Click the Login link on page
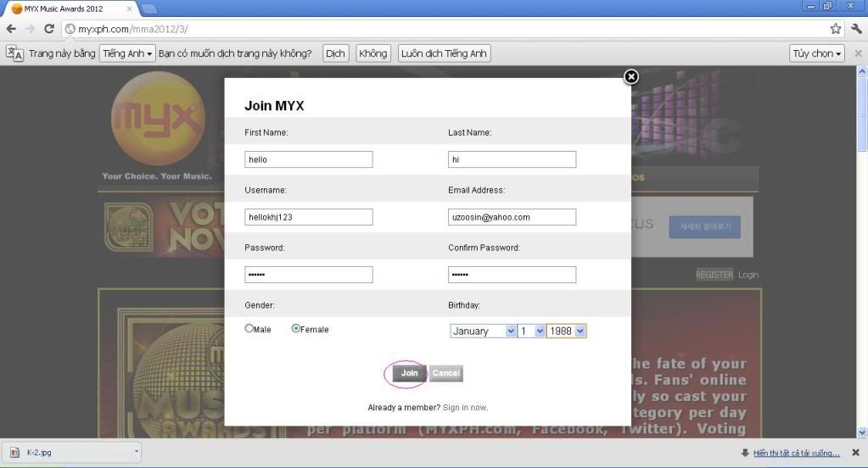 tap(748, 275)
